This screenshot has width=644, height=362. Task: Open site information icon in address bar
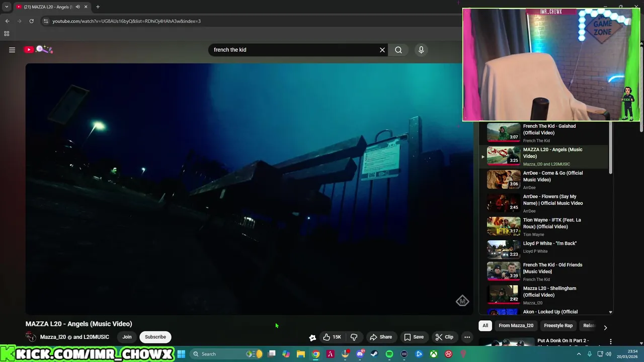46,21
